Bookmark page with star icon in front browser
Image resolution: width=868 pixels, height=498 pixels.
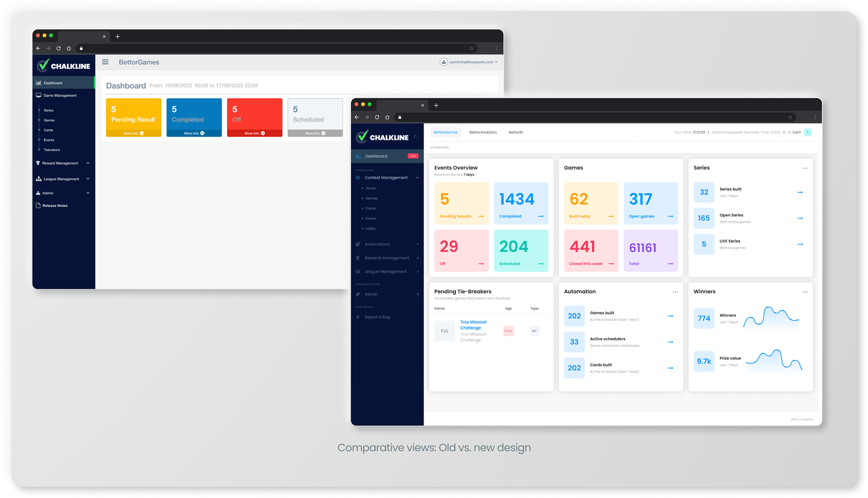pos(790,117)
